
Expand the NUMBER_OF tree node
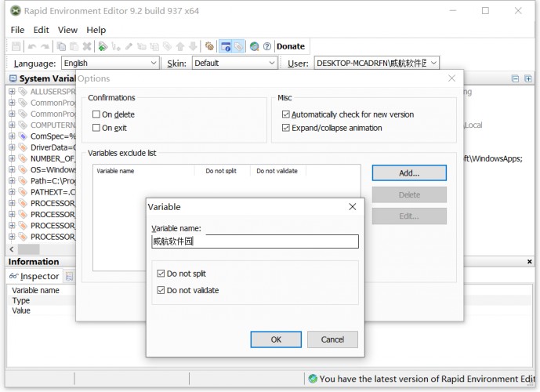coord(12,158)
